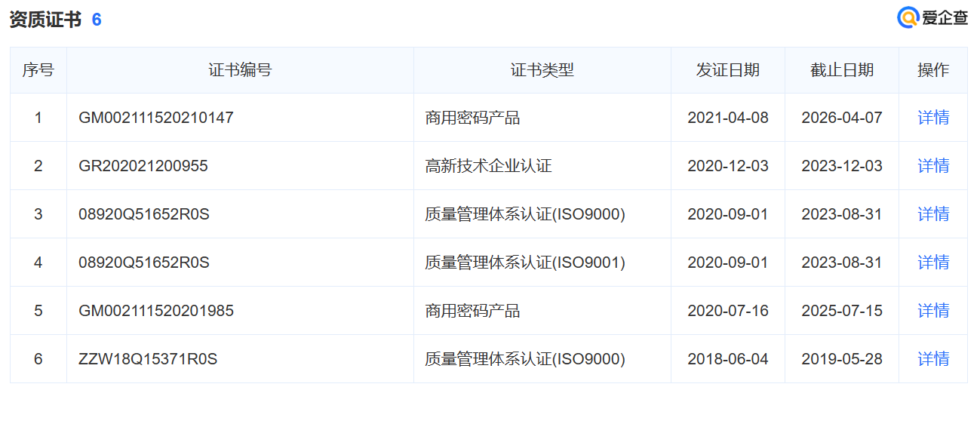Click the 证书类型 column header
This screenshot has height=430, width=980.
click(x=542, y=70)
